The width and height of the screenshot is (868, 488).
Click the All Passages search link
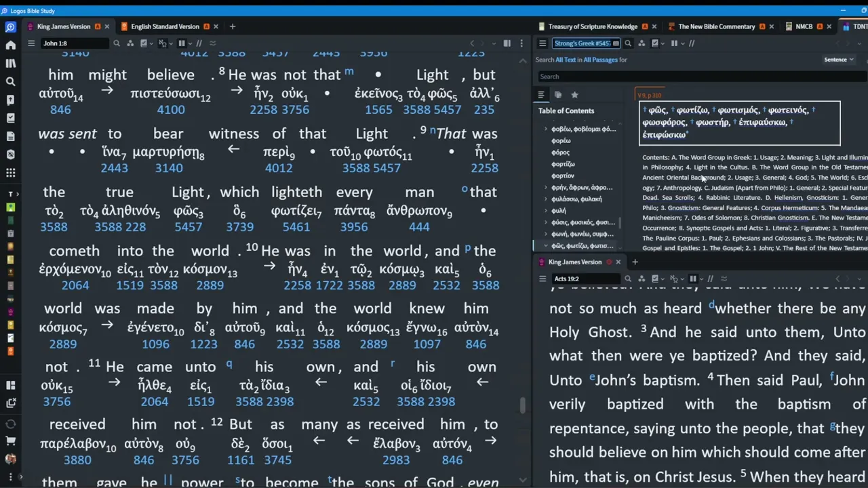[600, 60]
